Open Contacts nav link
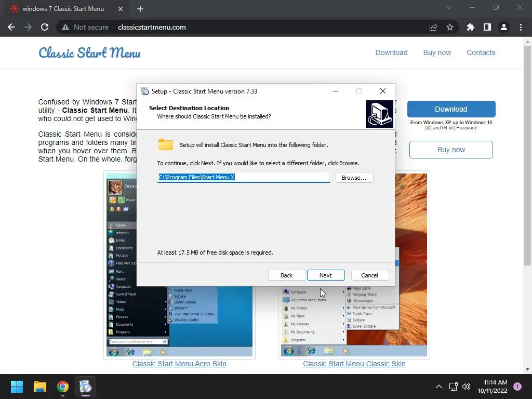 coord(481,52)
